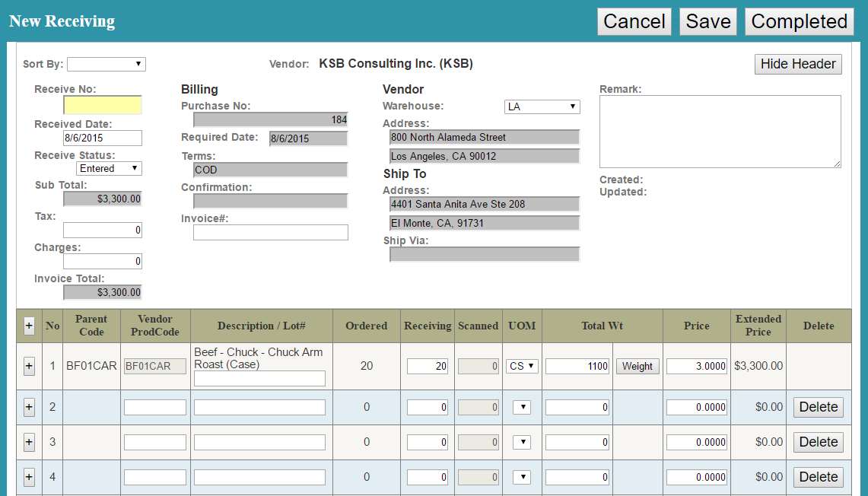Focus the Remark text area
This screenshot has width=868, height=496.
720,132
